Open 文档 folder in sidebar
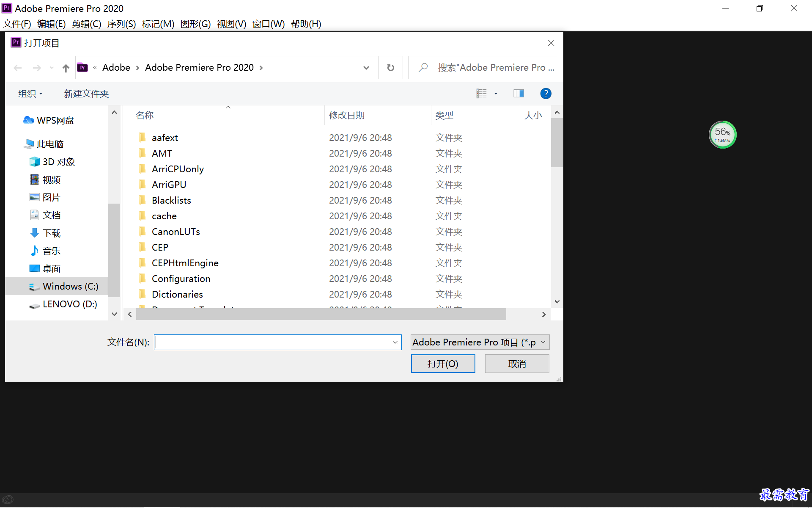The width and height of the screenshot is (812, 508). click(45, 215)
